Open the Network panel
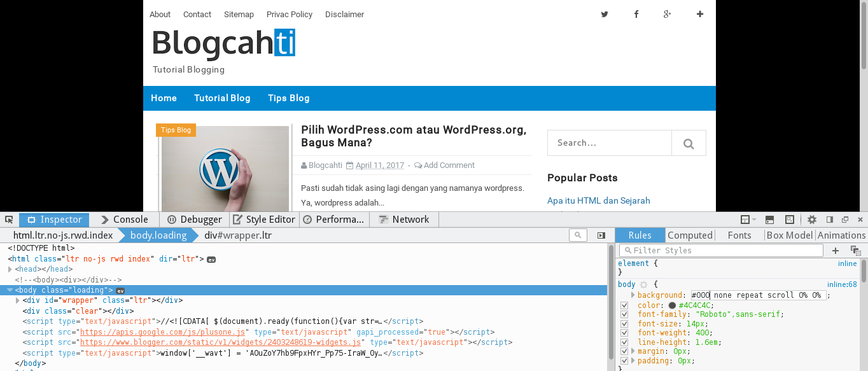 coord(404,219)
